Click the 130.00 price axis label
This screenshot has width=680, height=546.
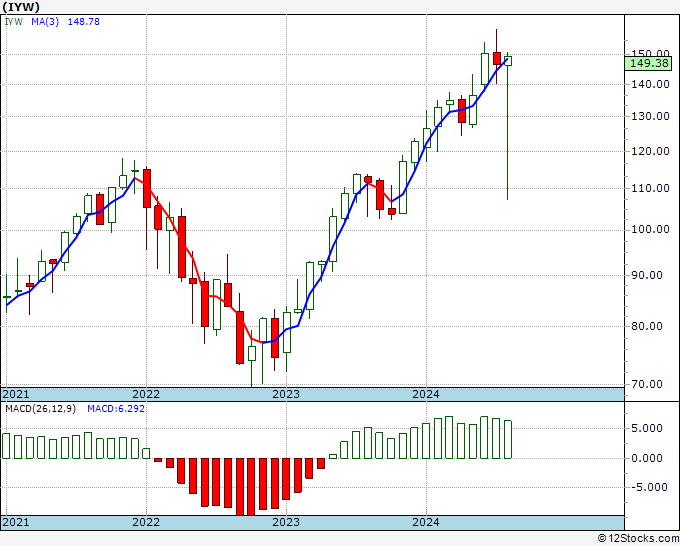(x=651, y=116)
